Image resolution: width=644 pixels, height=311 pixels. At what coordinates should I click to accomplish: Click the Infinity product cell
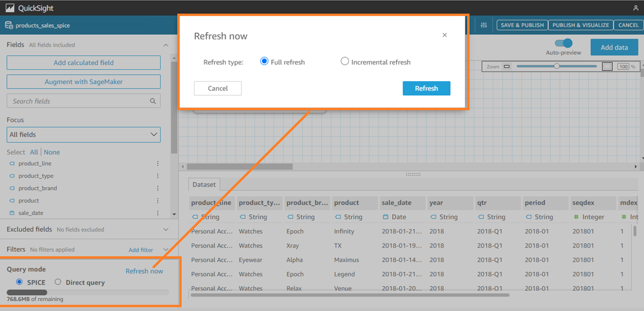coord(344,231)
